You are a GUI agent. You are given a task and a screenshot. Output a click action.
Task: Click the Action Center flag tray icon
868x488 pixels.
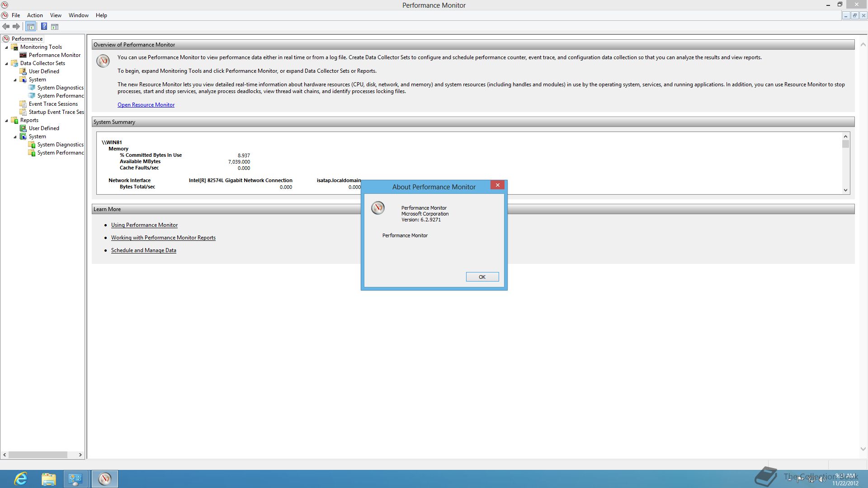coord(800,479)
